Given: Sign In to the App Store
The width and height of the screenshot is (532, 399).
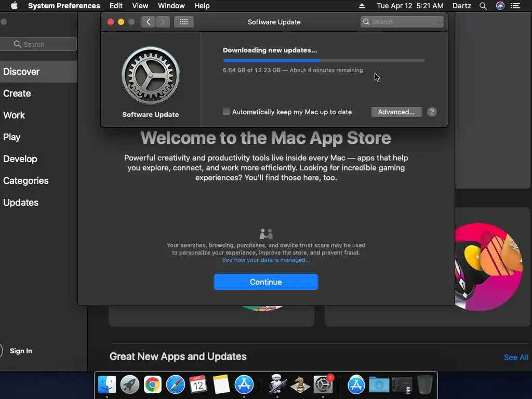Looking at the screenshot, I should 21,351.
